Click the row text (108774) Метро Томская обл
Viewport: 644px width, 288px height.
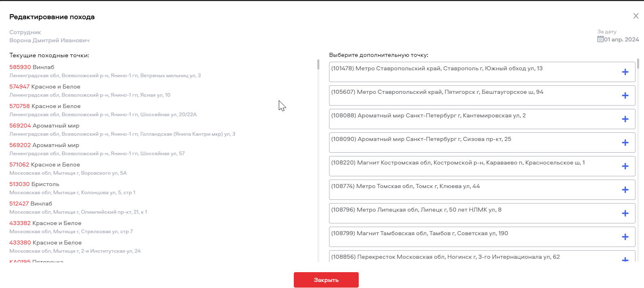(x=405, y=186)
